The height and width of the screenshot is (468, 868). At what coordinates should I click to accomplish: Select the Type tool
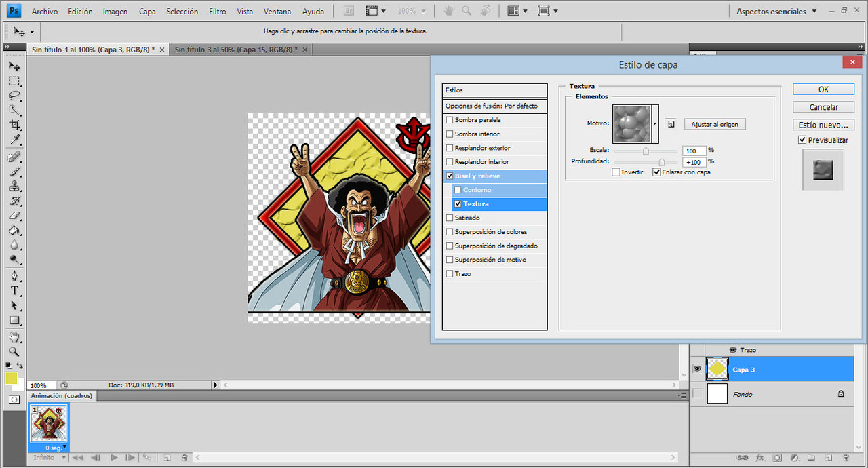[14, 291]
